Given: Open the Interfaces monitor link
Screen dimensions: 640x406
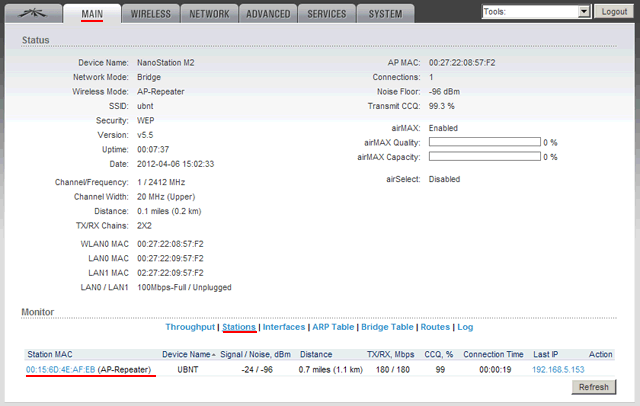Looking at the screenshot, I should (284, 327).
